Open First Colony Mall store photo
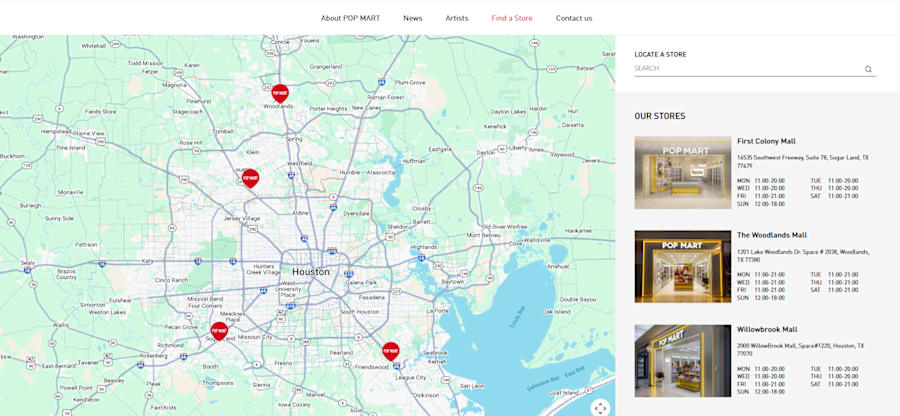Screen dimensions: 900x416 tap(683, 172)
